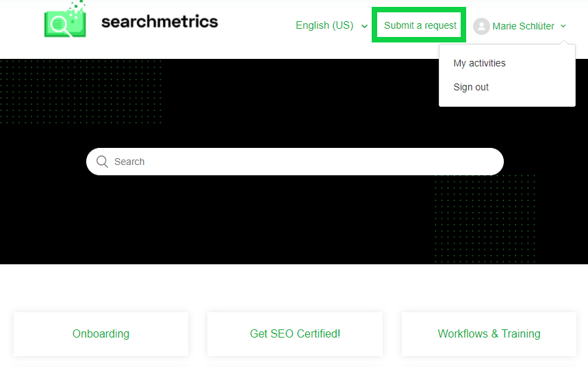
Task: Open the Get SEO Certified! card
Action: pyautogui.click(x=295, y=334)
